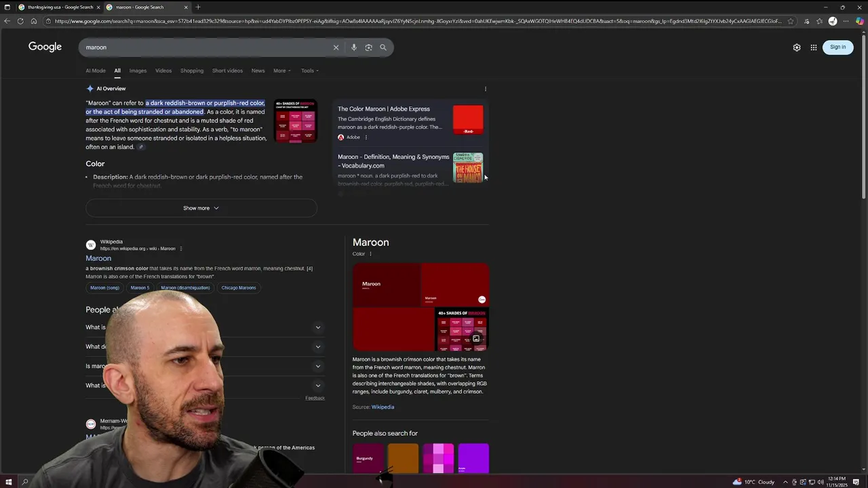Click the Feedback link under People also ask

click(x=315, y=398)
